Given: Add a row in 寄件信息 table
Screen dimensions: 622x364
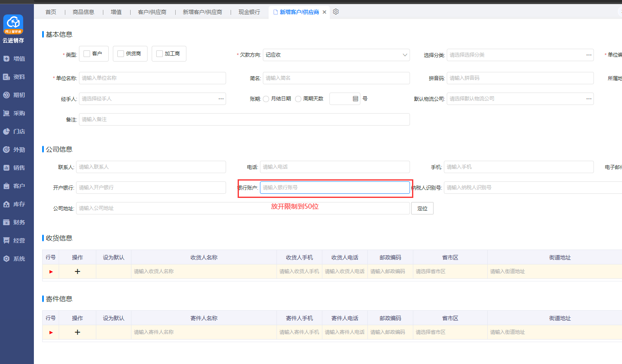Looking at the screenshot, I should 77,332.
